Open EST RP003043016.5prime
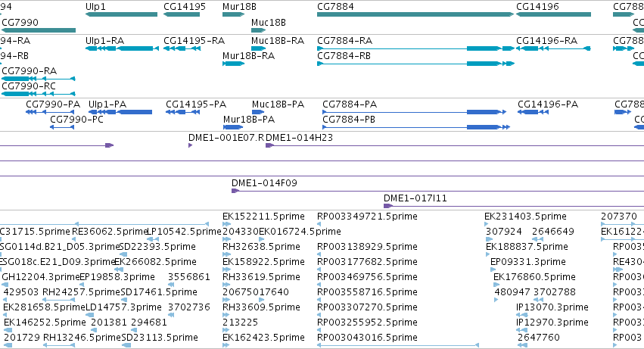Viewport: 644px width, 349px height. 367,338
